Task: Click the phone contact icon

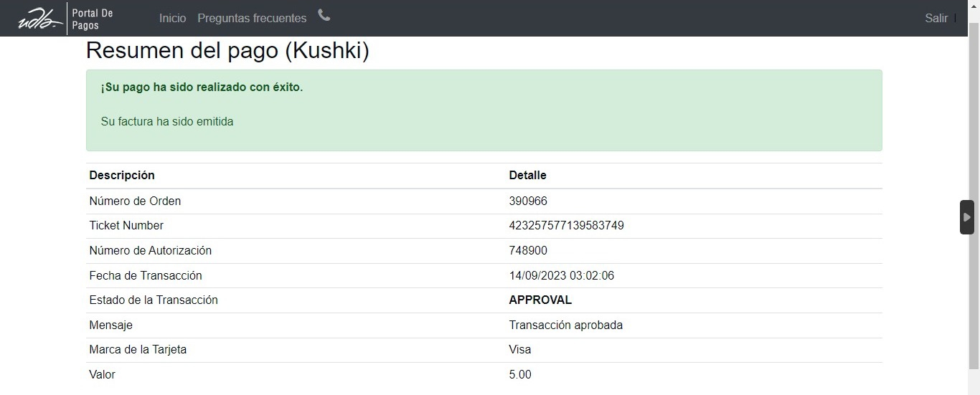Action: [x=324, y=16]
